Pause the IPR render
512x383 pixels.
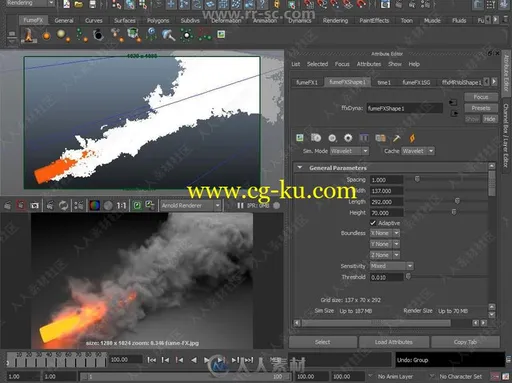click(x=240, y=206)
